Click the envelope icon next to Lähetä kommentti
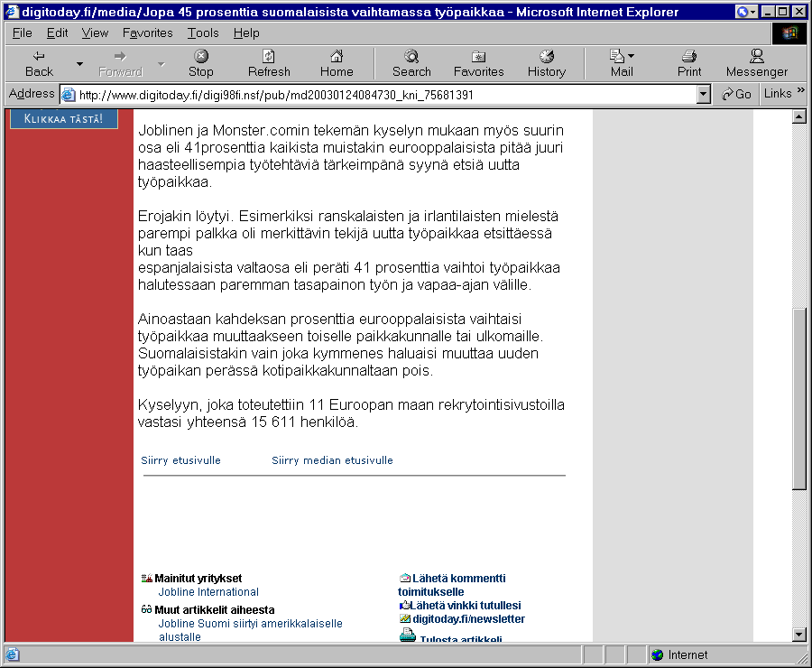812x668 pixels. coord(405,578)
